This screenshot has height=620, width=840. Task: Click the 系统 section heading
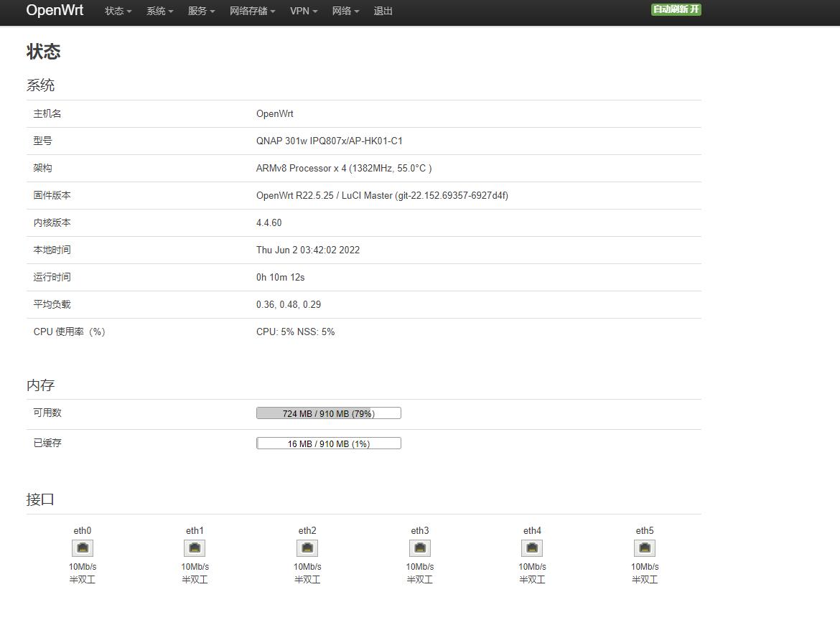pos(40,85)
